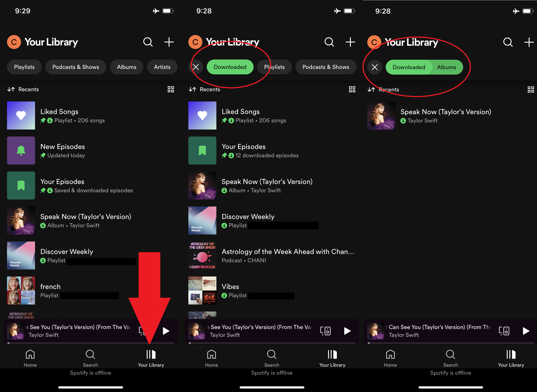Image resolution: width=537 pixels, height=392 pixels.
Task: Tap the playback progress bar
Action: coord(90,343)
